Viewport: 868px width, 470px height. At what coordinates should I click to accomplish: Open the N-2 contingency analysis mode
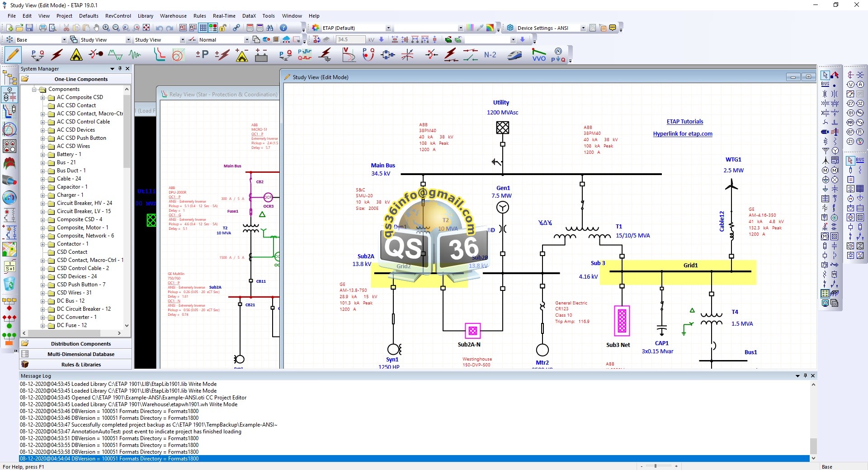(490, 55)
